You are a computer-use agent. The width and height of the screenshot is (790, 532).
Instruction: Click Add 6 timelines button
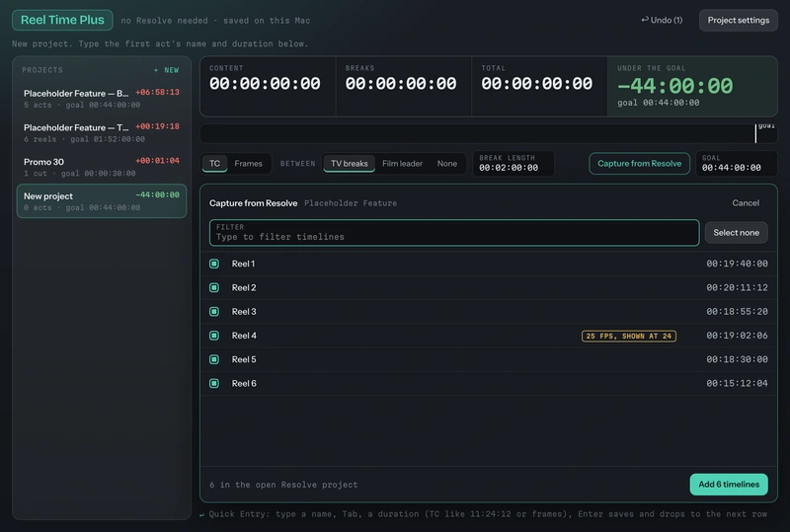point(729,485)
